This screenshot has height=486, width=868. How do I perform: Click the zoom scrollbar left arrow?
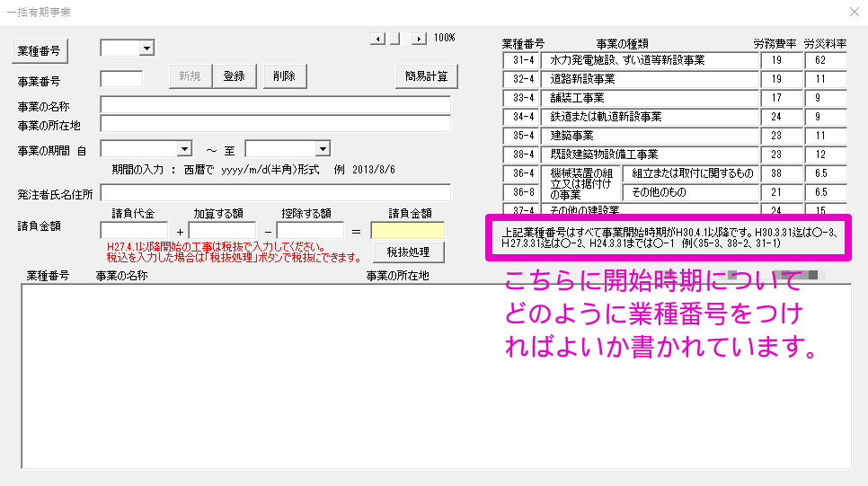click(x=377, y=39)
